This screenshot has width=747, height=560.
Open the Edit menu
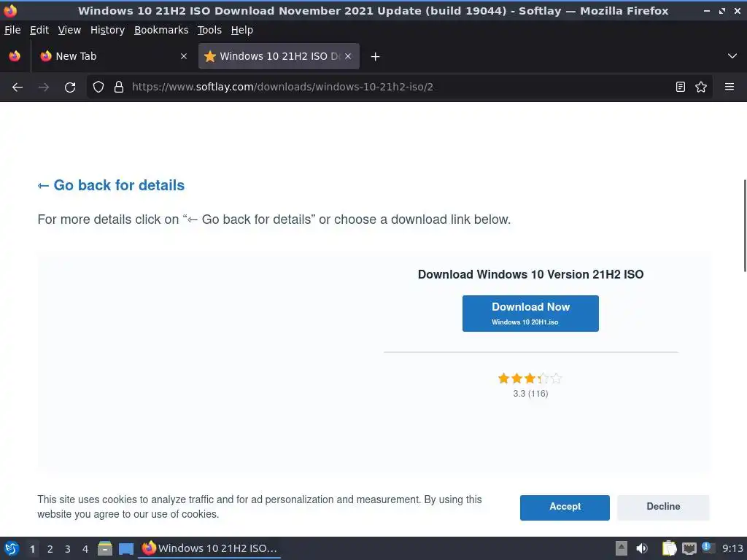click(x=39, y=30)
